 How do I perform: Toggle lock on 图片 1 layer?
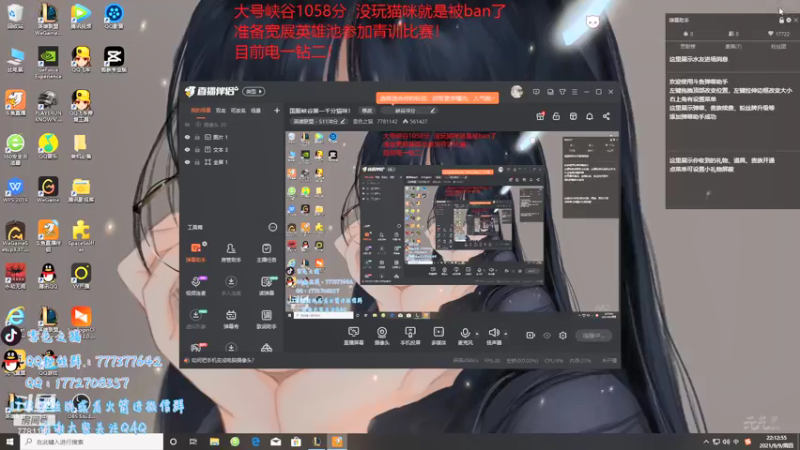[x=197, y=137]
